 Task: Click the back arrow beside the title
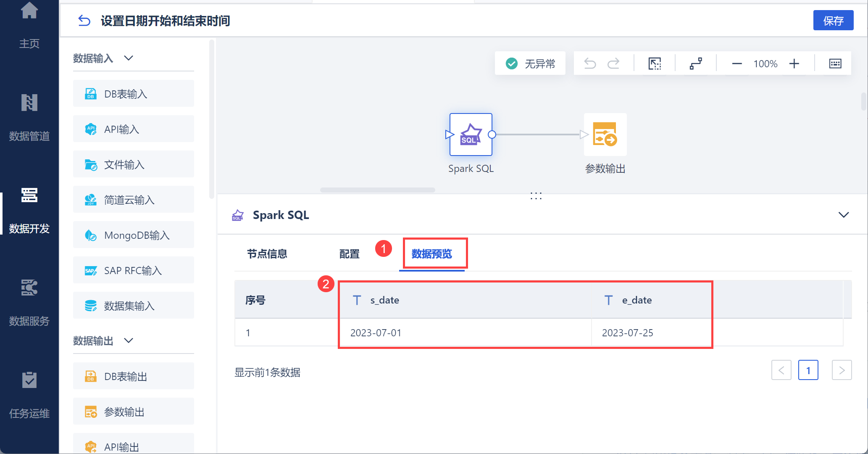84,21
